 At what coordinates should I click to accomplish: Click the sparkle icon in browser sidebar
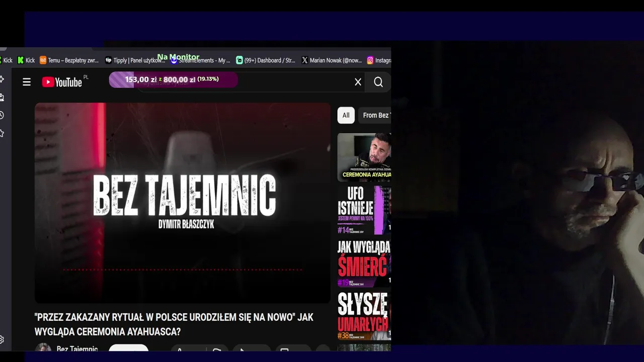click(2, 79)
